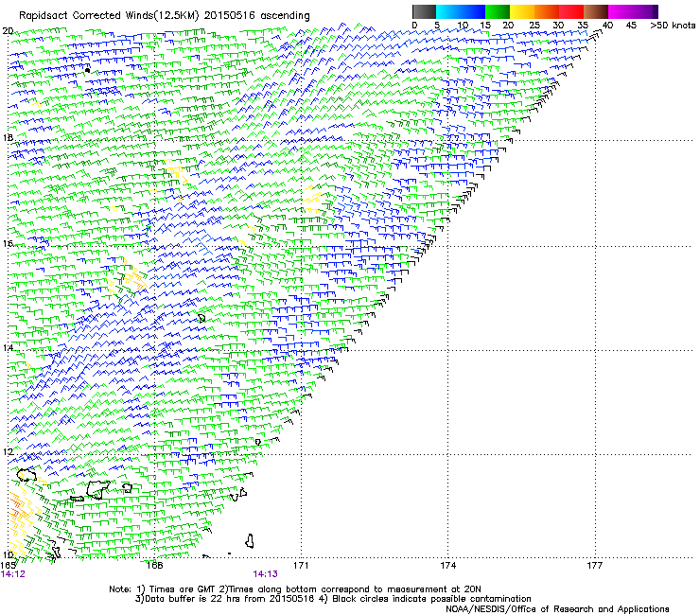Image resolution: width=700 pixels, height=615 pixels.
Task: Pick the orange 25-30 knots legend color
Action: coord(547,11)
